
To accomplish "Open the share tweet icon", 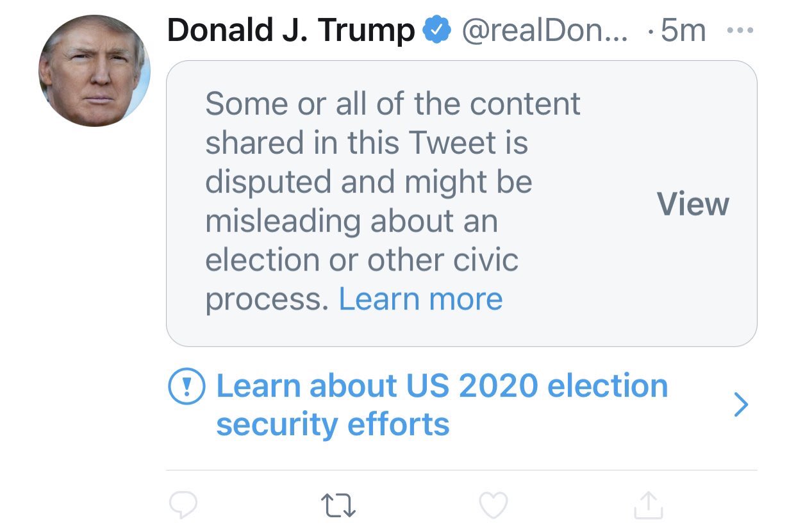I will pos(649,504).
